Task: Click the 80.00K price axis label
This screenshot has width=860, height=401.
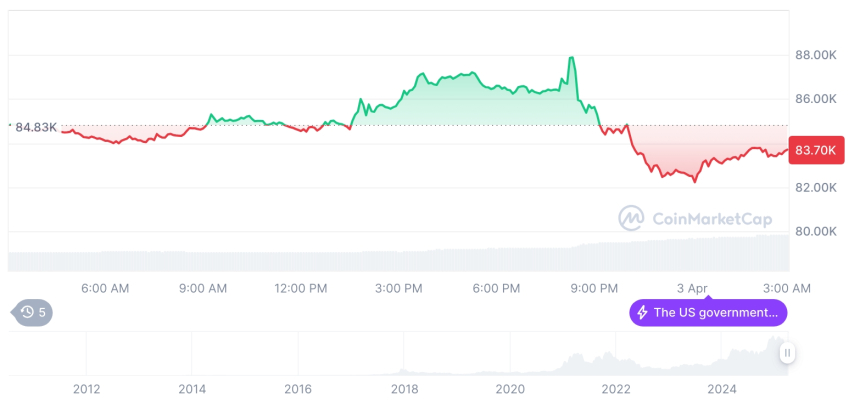Action: (815, 232)
